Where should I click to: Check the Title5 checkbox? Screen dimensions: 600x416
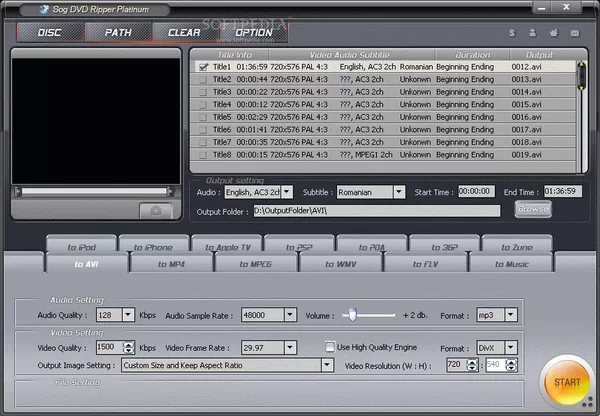pyautogui.click(x=203, y=117)
